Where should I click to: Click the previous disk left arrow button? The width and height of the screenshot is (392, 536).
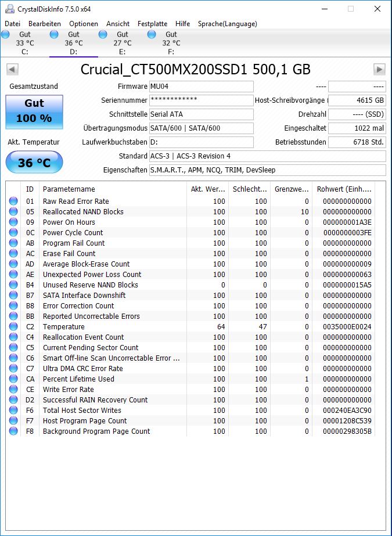[12, 69]
